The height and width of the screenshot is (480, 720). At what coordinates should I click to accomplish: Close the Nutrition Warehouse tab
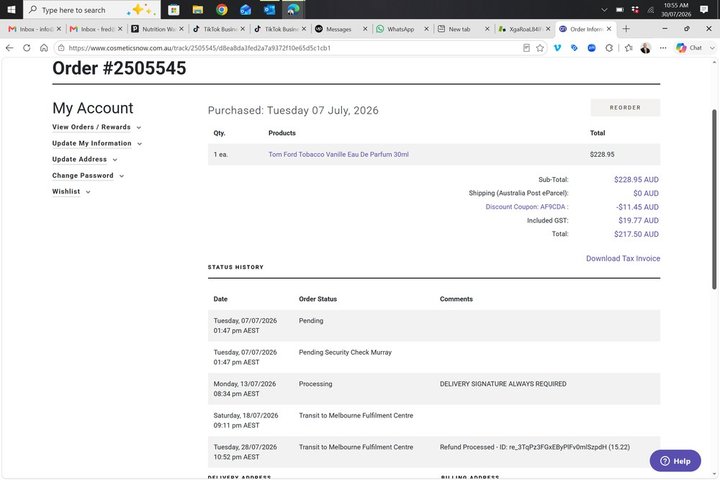(181, 29)
